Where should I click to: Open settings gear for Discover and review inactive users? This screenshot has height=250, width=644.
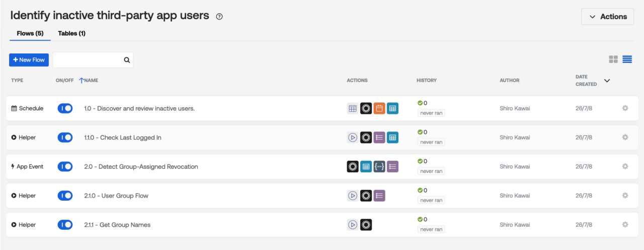[625, 108]
